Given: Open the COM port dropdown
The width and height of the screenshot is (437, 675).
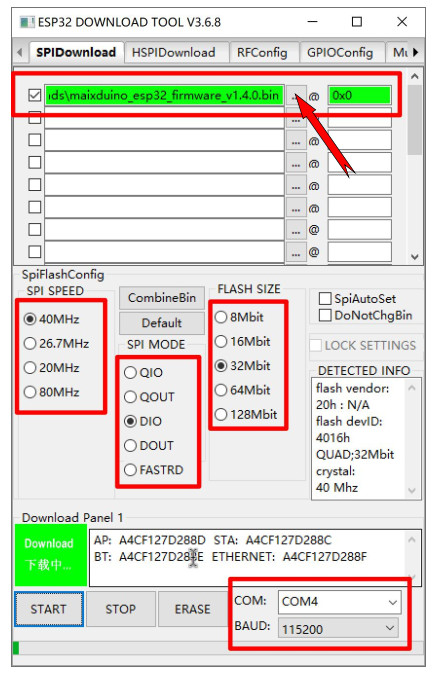Looking at the screenshot, I should coord(340,601).
